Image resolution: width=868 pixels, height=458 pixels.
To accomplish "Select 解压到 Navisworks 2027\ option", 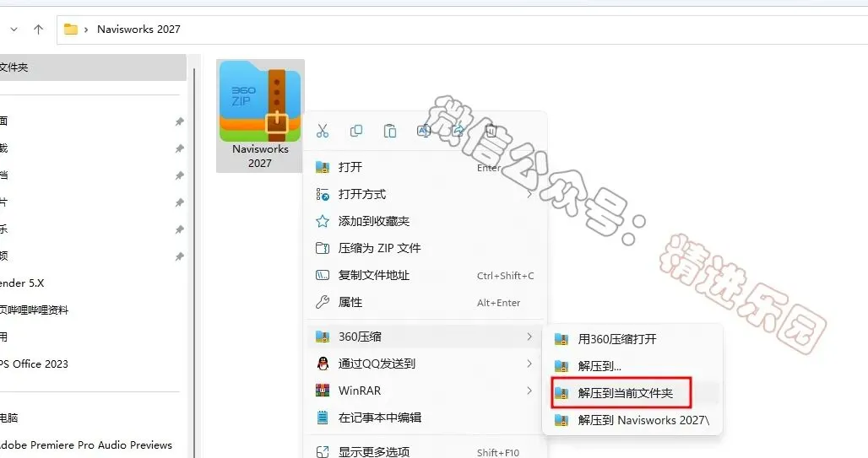I will [x=632, y=420].
